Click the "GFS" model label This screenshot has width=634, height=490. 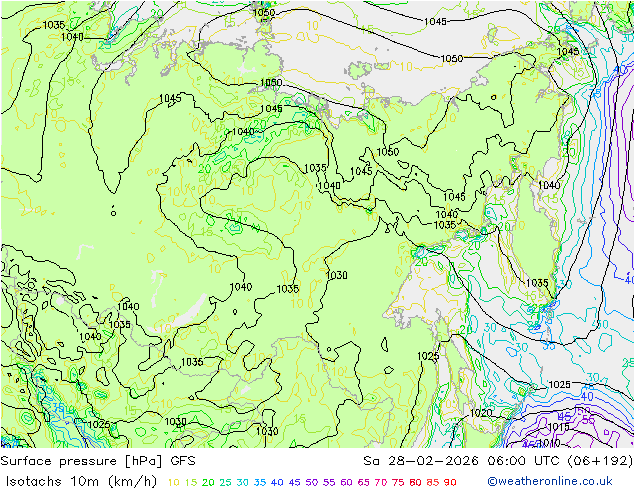[x=183, y=461]
